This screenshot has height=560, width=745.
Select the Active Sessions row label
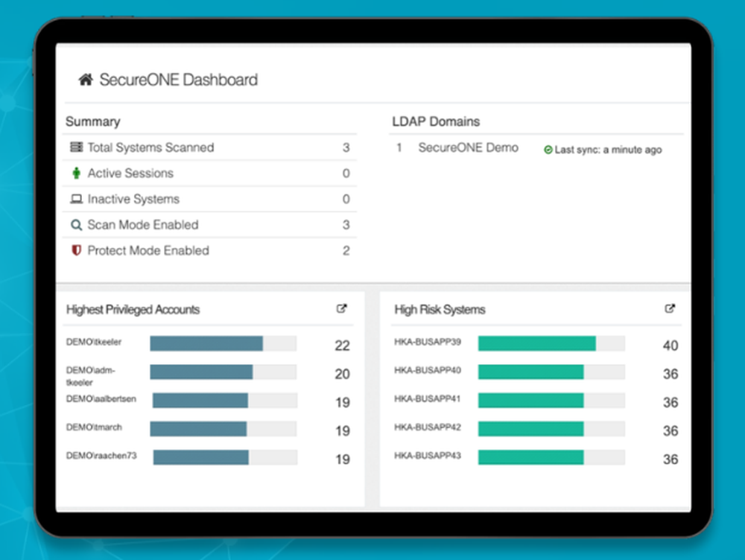point(130,173)
